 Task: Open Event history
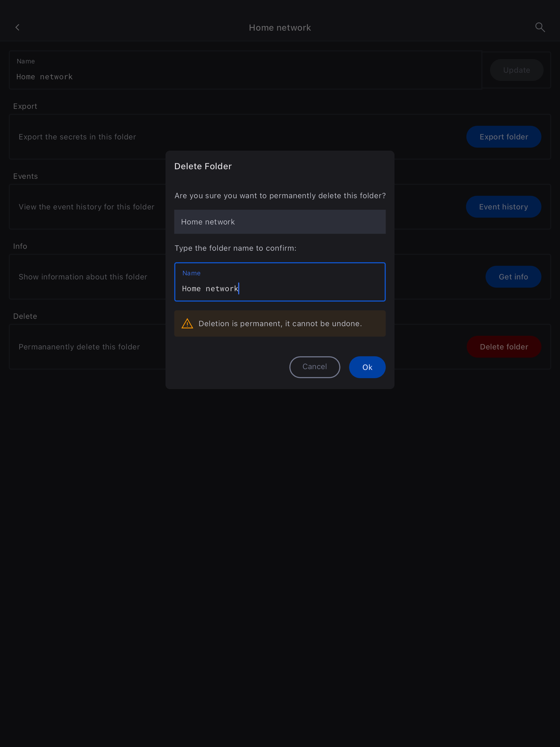point(503,207)
